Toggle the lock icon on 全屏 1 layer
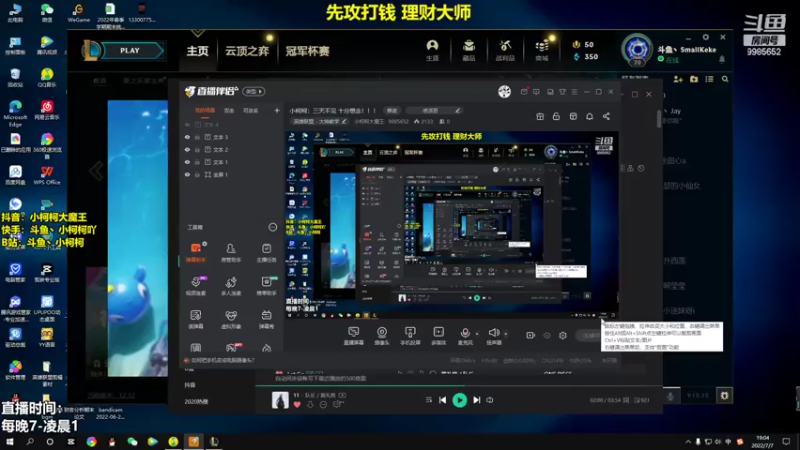800x450 pixels. tap(197, 174)
